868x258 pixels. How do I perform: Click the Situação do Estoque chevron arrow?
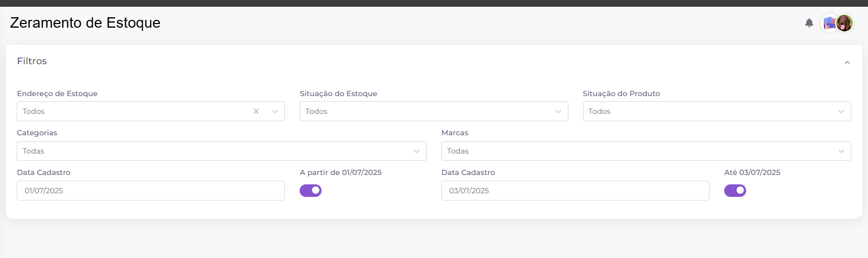[558, 111]
